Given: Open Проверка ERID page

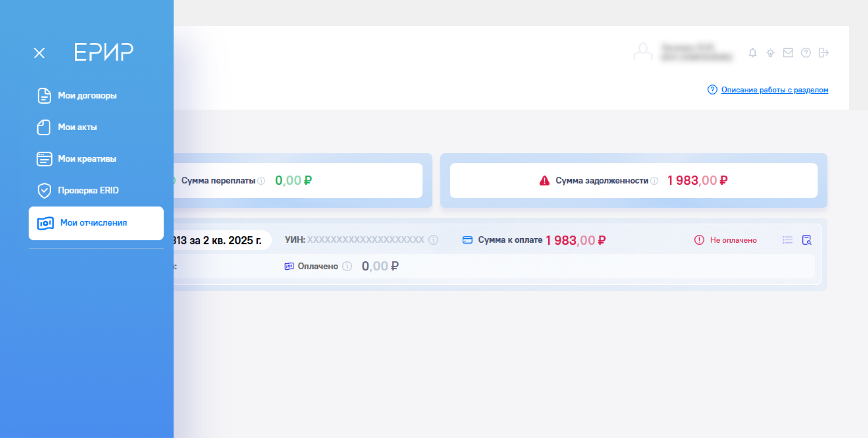Looking at the screenshot, I should coord(87,191).
